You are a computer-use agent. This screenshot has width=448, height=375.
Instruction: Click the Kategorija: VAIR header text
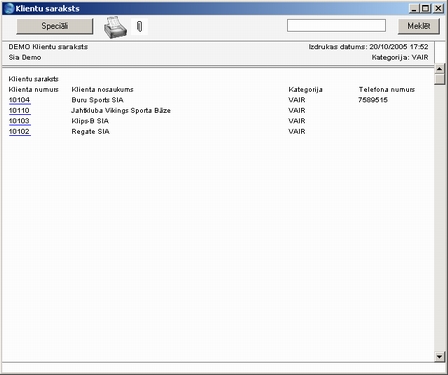(x=400, y=57)
